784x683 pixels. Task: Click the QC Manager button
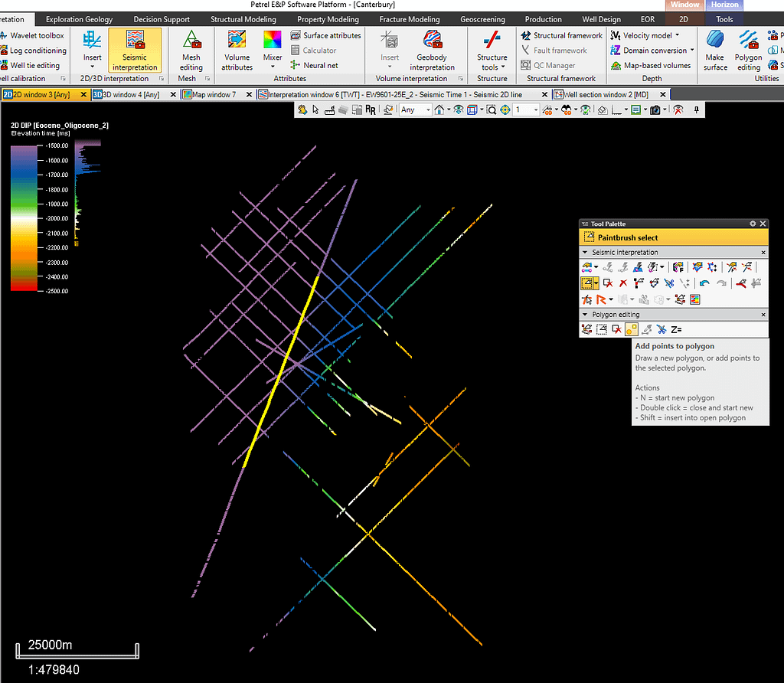[x=554, y=64]
